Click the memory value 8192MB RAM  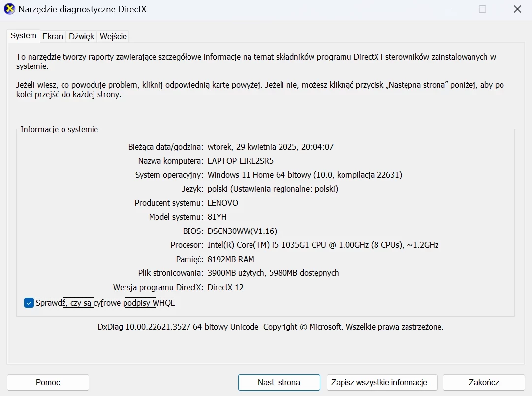(231, 259)
